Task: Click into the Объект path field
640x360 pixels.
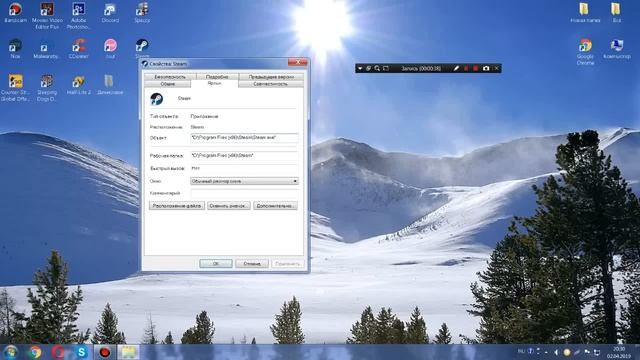Action: (x=244, y=138)
